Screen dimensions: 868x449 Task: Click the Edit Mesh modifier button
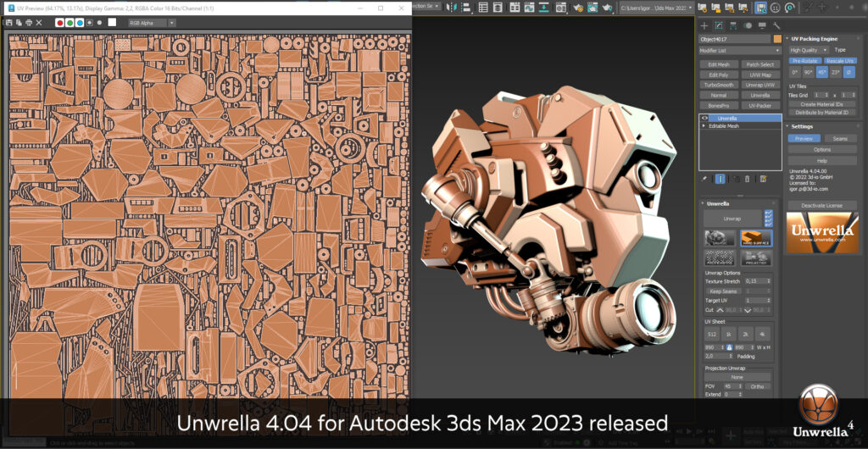(x=719, y=64)
